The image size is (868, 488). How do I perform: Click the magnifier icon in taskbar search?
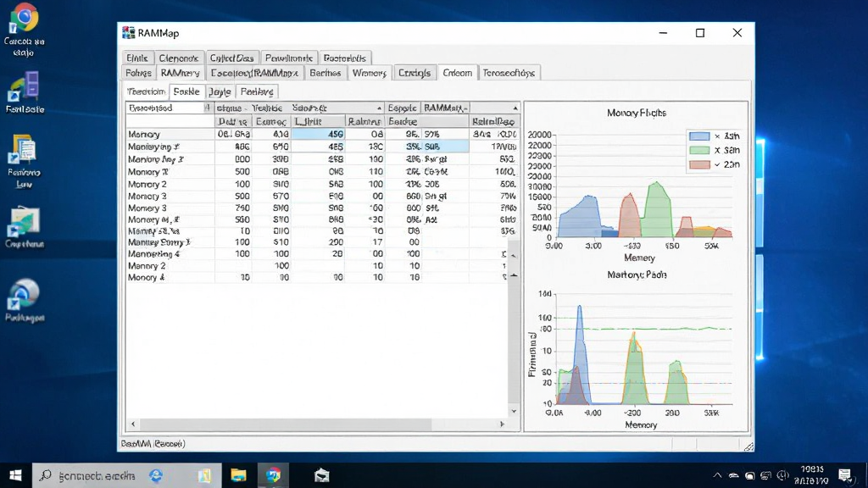46,475
